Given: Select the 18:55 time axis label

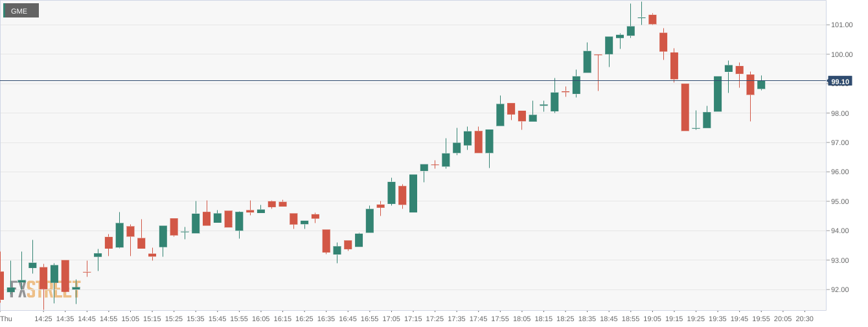Looking at the screenshot, I should click(630, 319).
